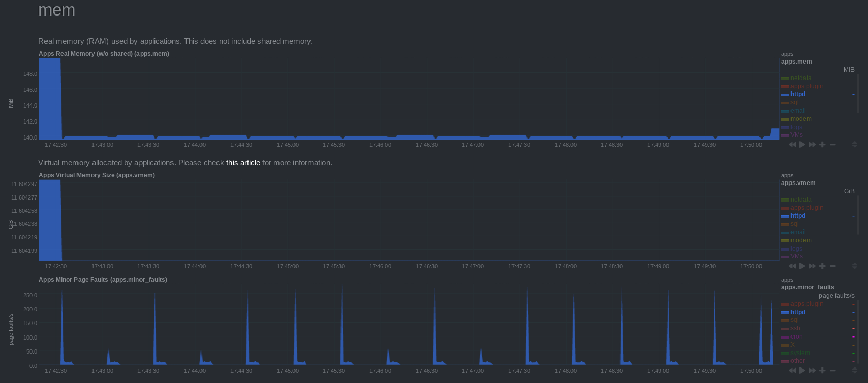Viewport: 868px width, 383px height.
Task: Click 'Apps Minor Page Faults' chart title
Action: point(103,280)
